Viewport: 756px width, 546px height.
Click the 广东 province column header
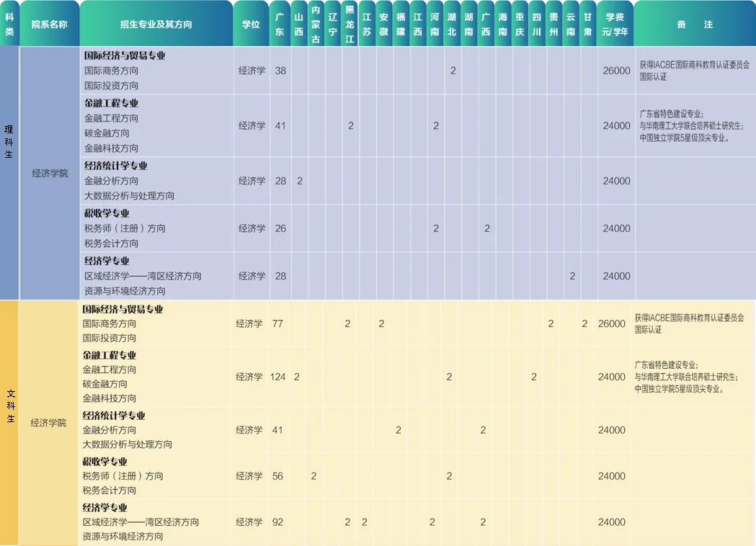click(280, 23)
